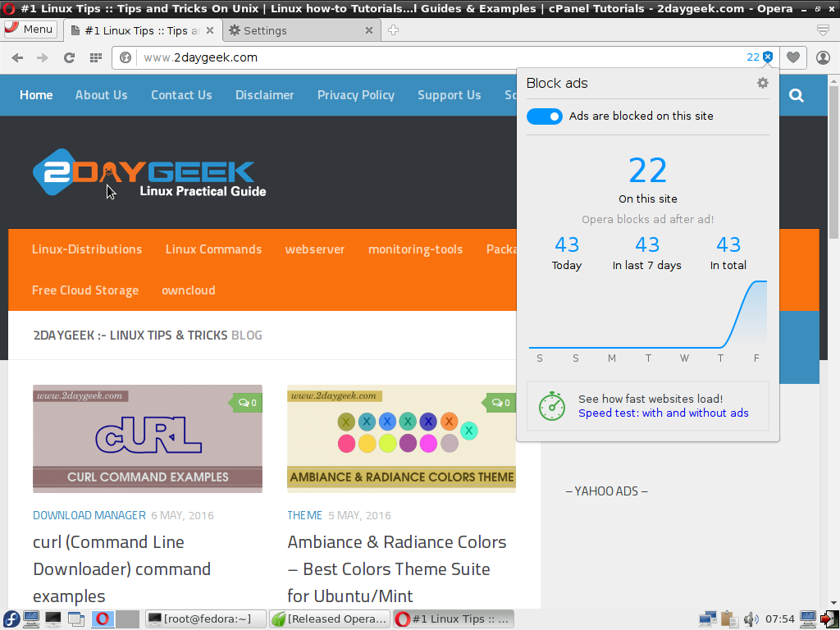This screenshot has height=630, width=840.
Task: Open the Contact Us page
Action: pyautogui.click(x=181, y=95)
